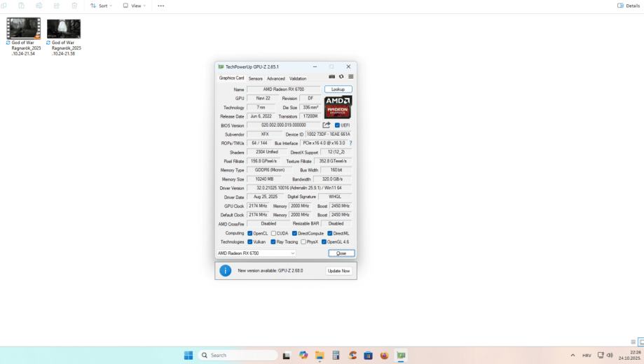Open Explorer's three-dot more options
The width and height of the screenshot is (644, 364).
[x=161, y=6]
